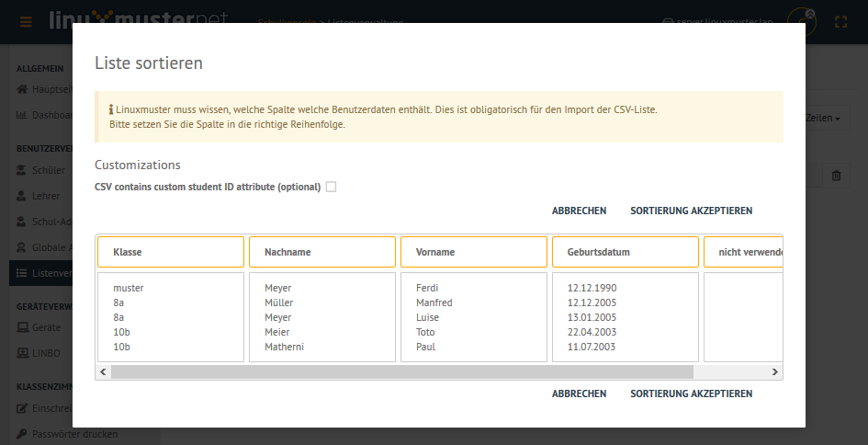868x445 pixels.
Task: Select the Nachname column header
Action: tap(322, 252)
